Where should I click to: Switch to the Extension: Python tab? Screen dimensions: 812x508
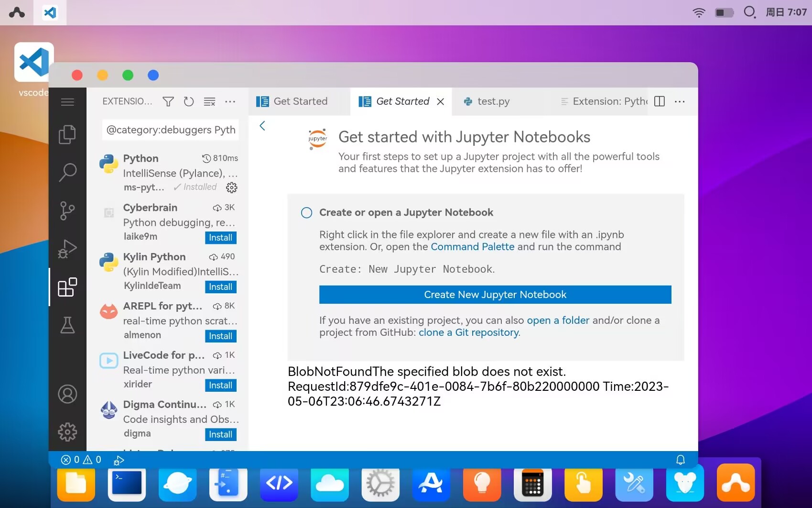603,101
